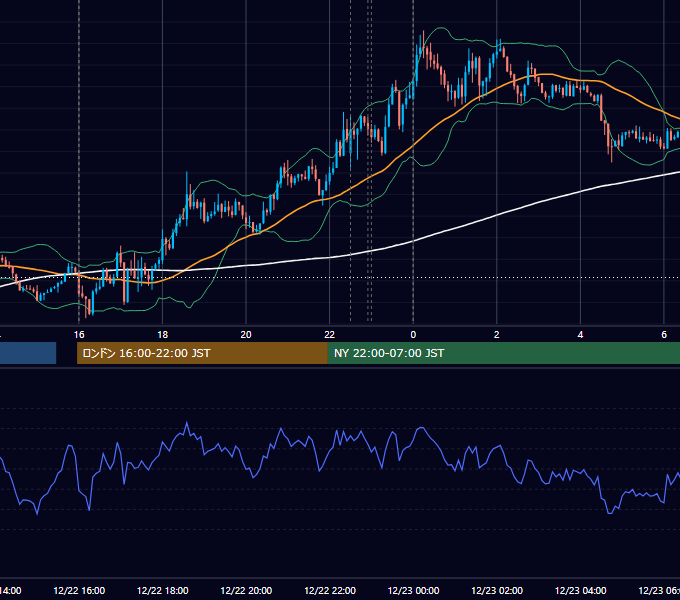Viewport: 680px width, 600px height.
Task: Click the date label 12/22 20:00
Action: click(246, 591)
